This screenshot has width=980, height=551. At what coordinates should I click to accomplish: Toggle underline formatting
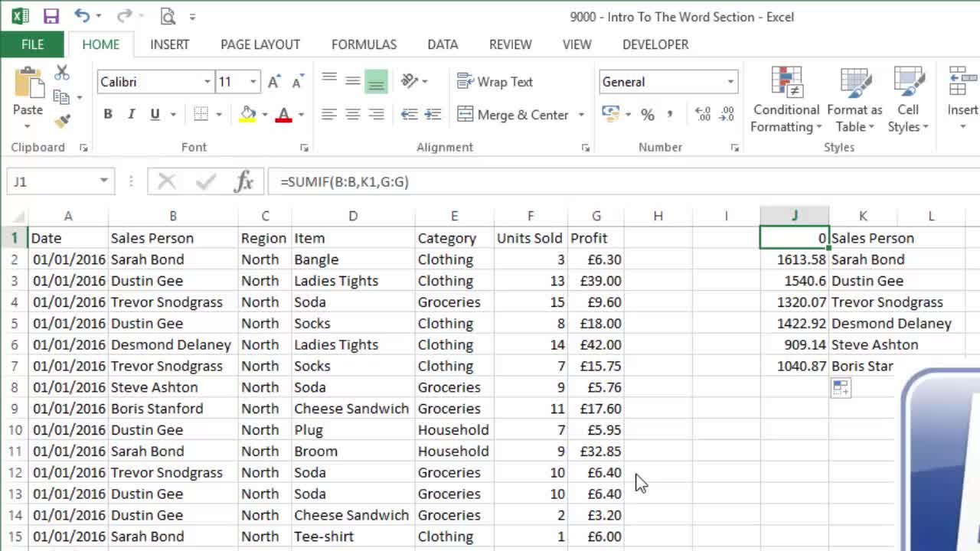point(155,114)
